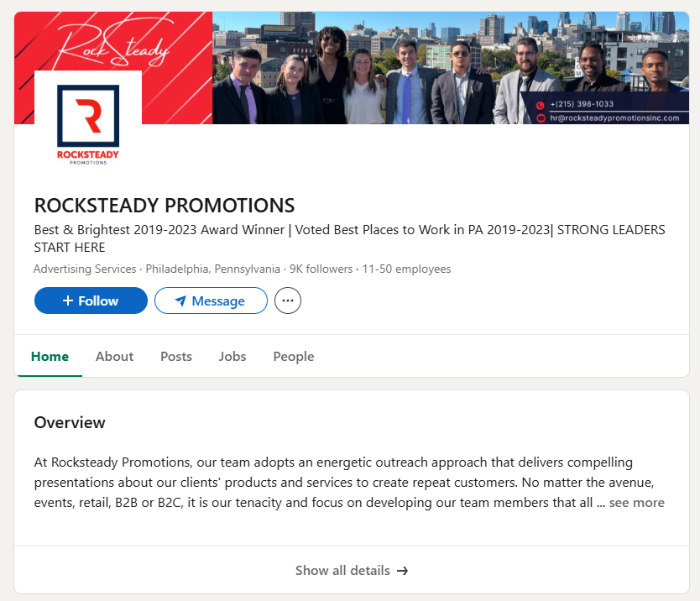Expand overview text with see more
This screenshot has width=700, height=601.
click(636, 503)
